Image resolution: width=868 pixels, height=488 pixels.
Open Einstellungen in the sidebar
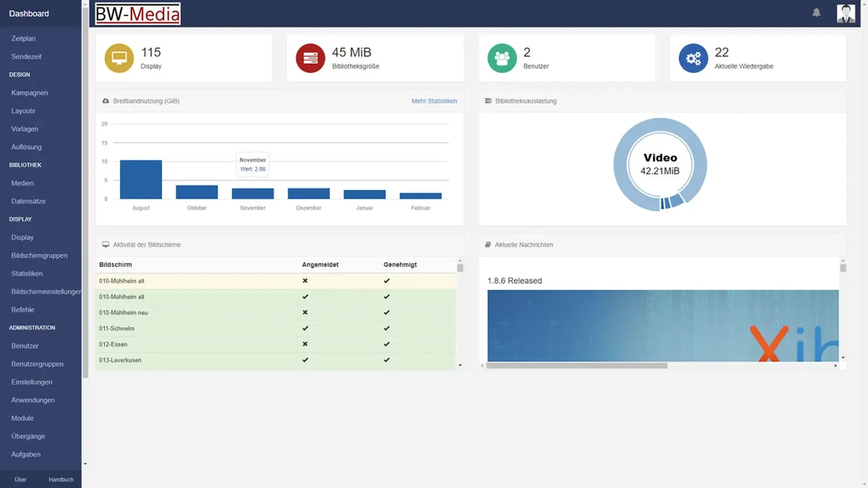pyautogui.click(x=32, y=382)
